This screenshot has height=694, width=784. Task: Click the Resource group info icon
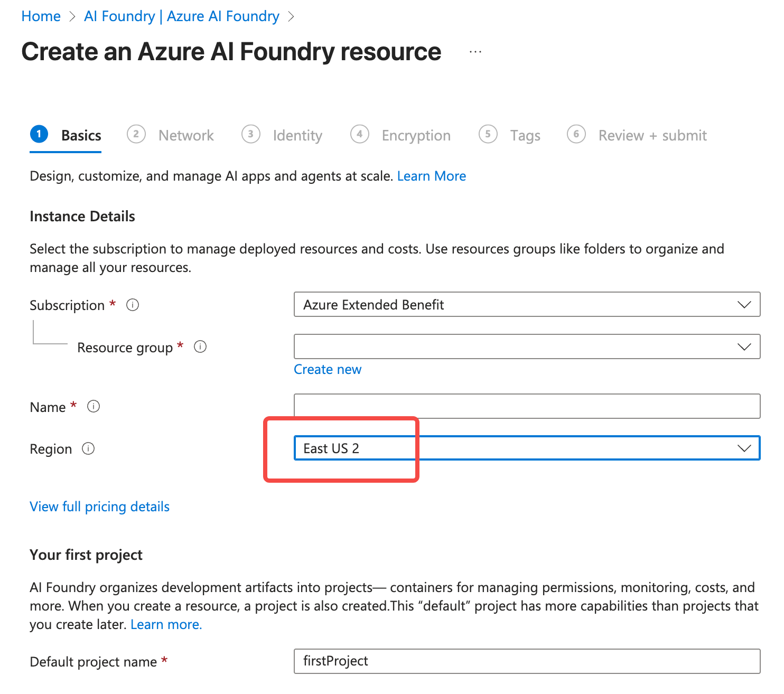200,347
